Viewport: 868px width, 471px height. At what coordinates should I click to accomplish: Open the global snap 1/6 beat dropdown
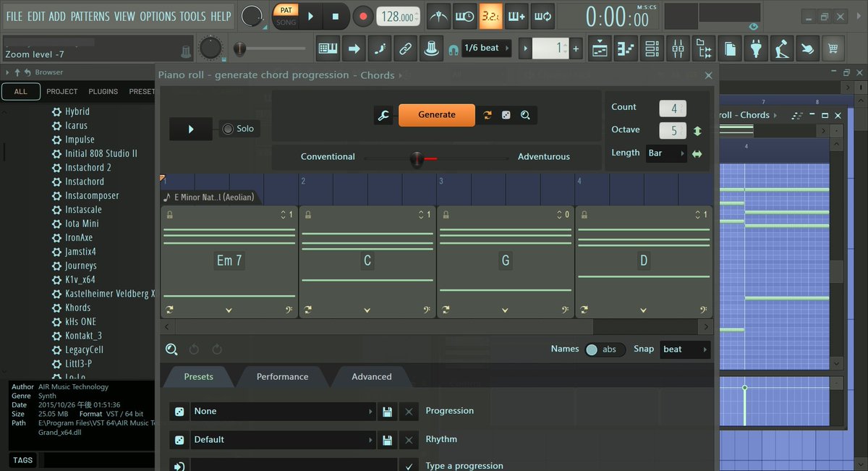[485, 48]
